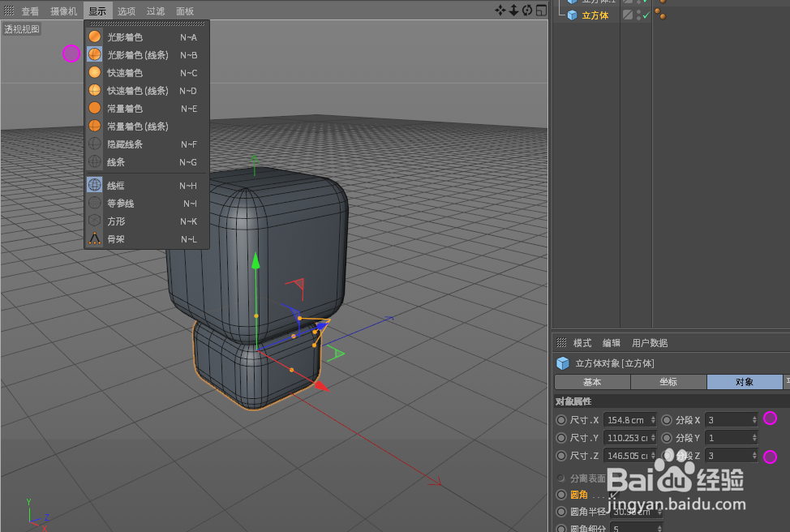Click the blue Z-axis arrow handle
The height and width of the screenshot is (532, 790).
tap(322, 327)
